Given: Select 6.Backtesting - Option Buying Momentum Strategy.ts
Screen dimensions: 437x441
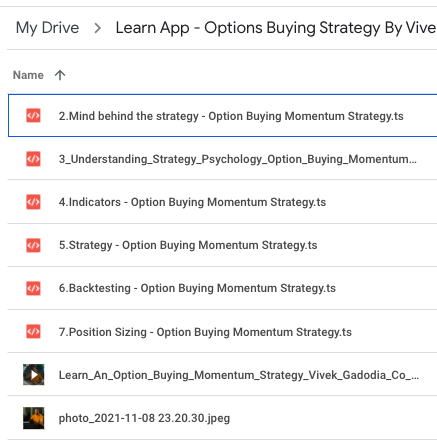Looking at the screenshot, I should [x=197, y=288].
